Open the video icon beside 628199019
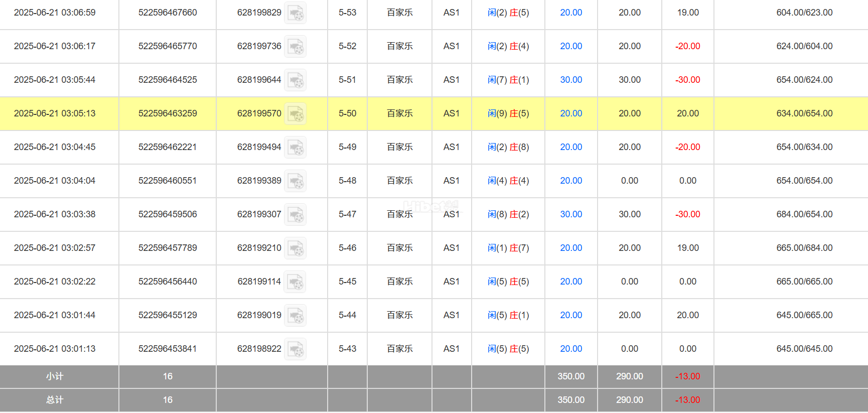This screenshot has width=868, height=413. point(296,316)
